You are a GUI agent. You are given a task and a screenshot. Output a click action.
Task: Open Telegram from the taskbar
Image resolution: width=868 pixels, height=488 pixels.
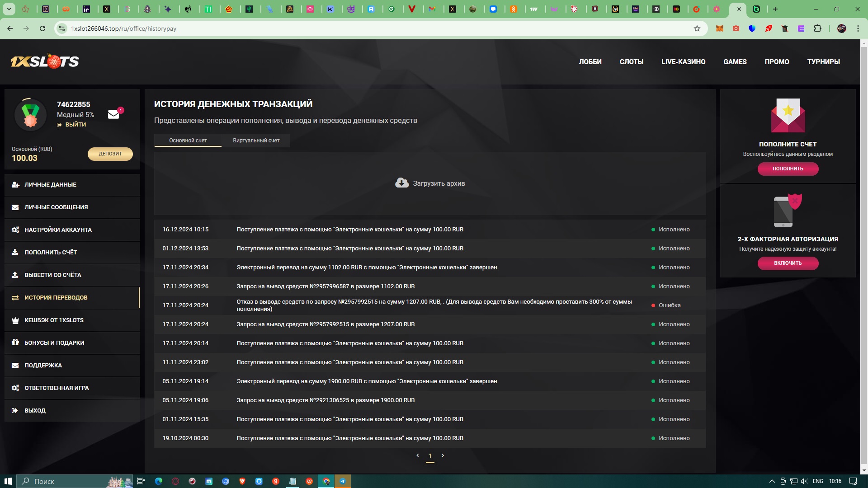point(343,481)
